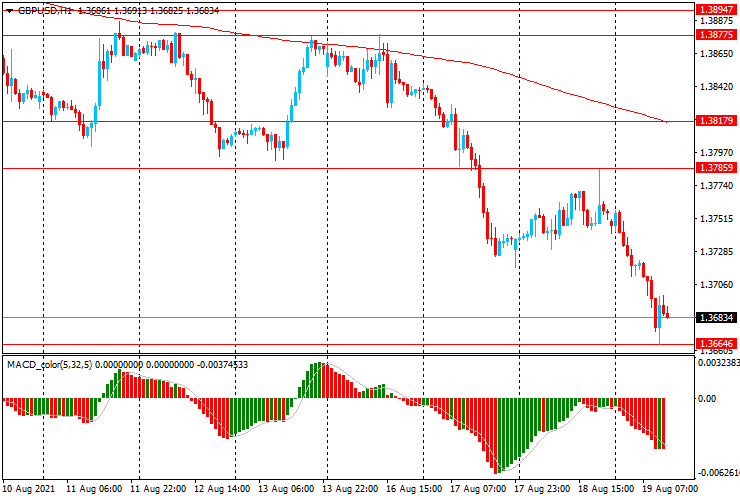Click the 18 Aug 15:00 time axis label

pyautogui.click(x=605, y=489)
